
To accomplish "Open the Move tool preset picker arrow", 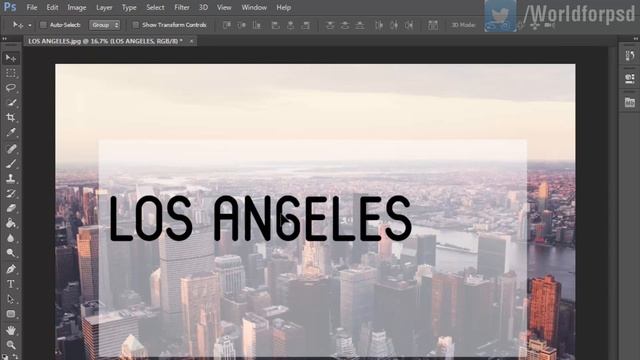I will pos(30,25).
